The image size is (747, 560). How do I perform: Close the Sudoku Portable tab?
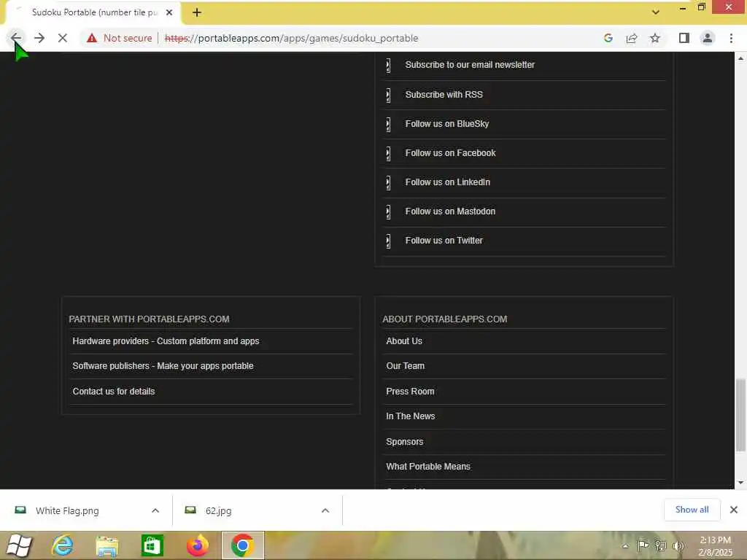point(169,12)
